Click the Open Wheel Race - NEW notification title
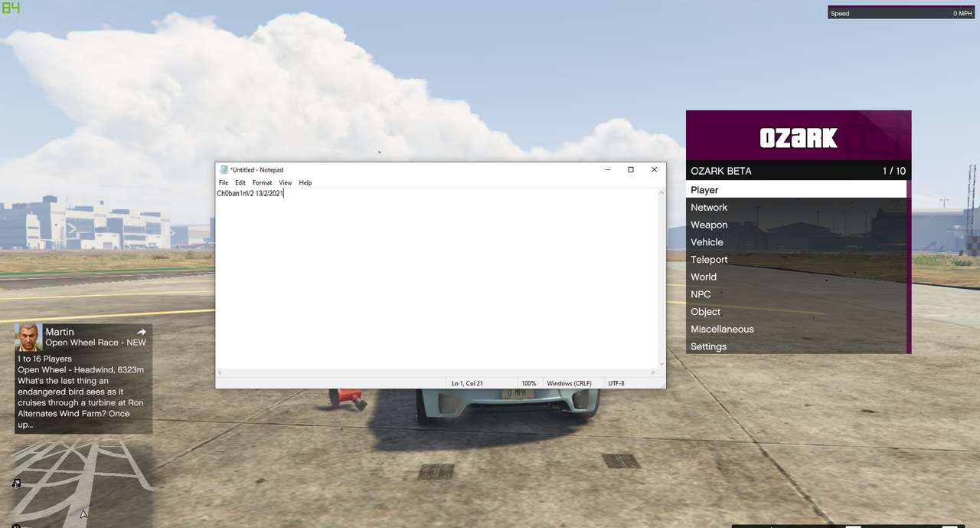This screenshot has width=980, height=528. click(96, 343)
